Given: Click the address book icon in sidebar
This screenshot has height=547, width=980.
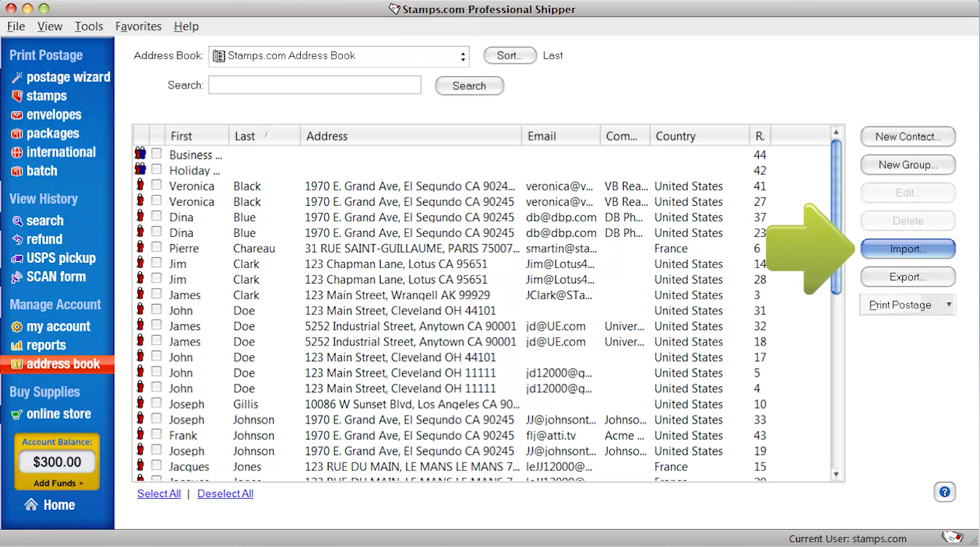Looking at the screenshot, I should pos(17,364).
